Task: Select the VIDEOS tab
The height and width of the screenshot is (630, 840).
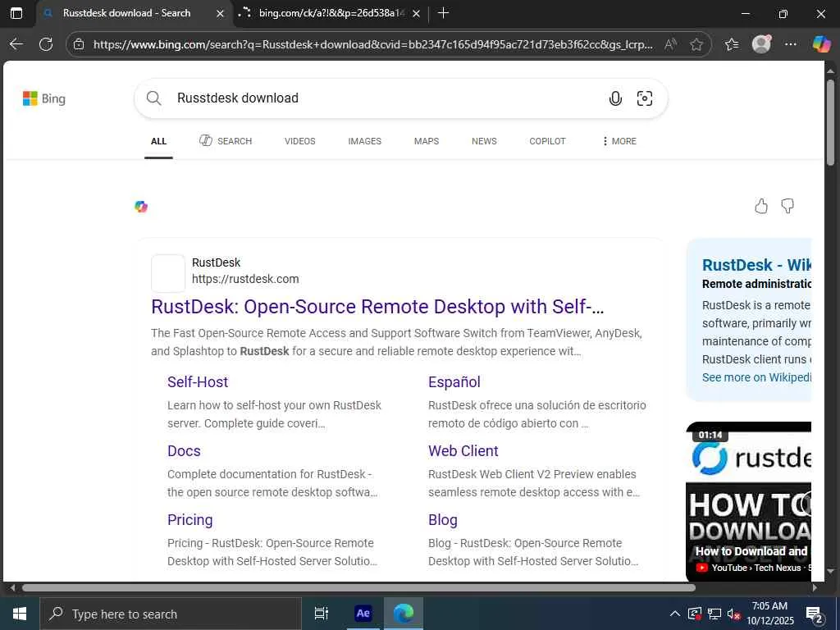Action: click(300, 141)
